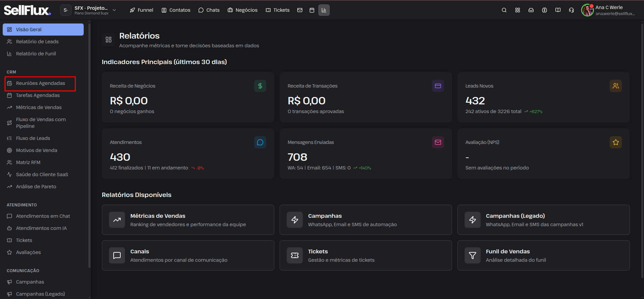This screenshot has height=299, width=644.
Task: Open the Funil de Vendas report card
Action: (x=544, y=255)
